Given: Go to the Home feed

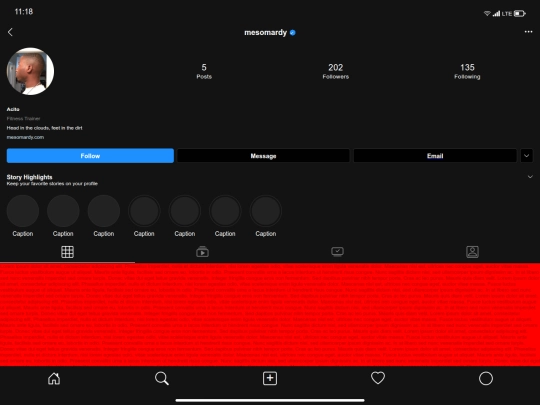Looking at the screenshot, I should 54,378.
